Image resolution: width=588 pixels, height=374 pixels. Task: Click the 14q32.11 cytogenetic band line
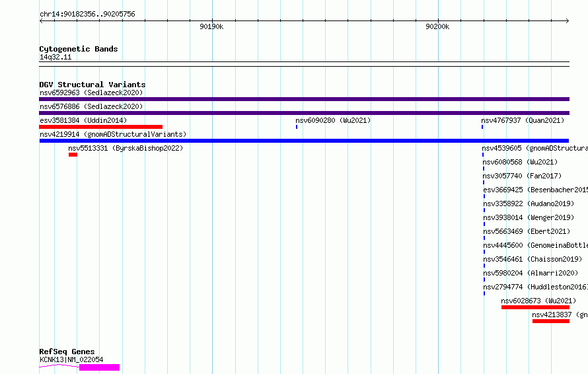pyautogui.click(x=304, y=64)
